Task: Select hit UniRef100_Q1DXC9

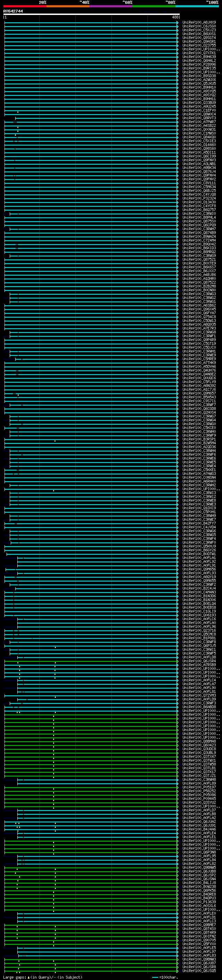Action: 199,508
